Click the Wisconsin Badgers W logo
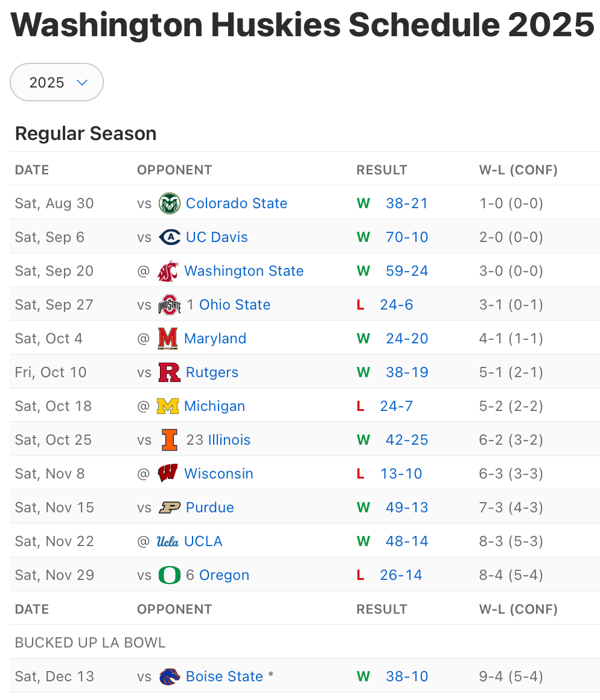The height and width of the screenshot is (700, 600). click(x=168, y=473)
